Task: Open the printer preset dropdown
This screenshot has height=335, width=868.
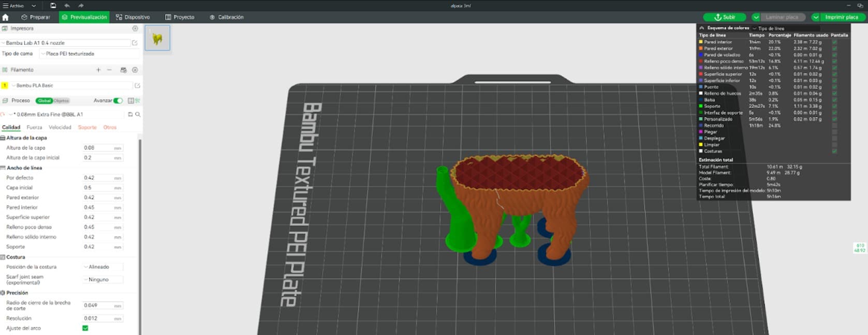Action: 66,43
